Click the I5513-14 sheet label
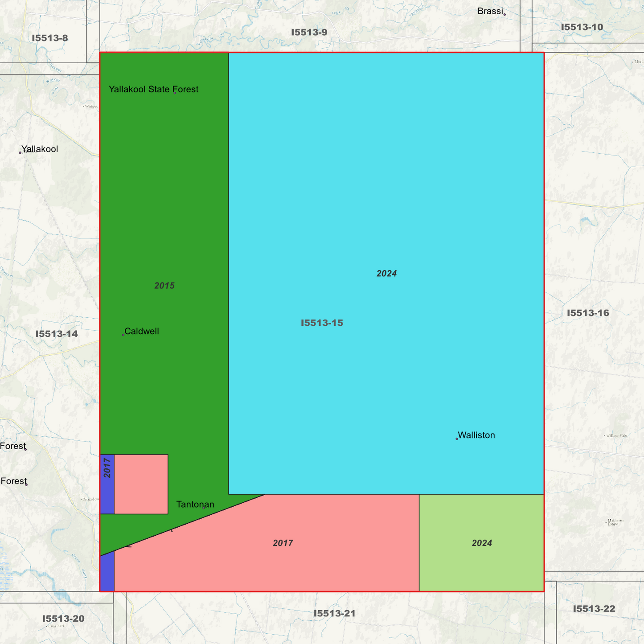This screenshot has height=644, width=644. 57,334
